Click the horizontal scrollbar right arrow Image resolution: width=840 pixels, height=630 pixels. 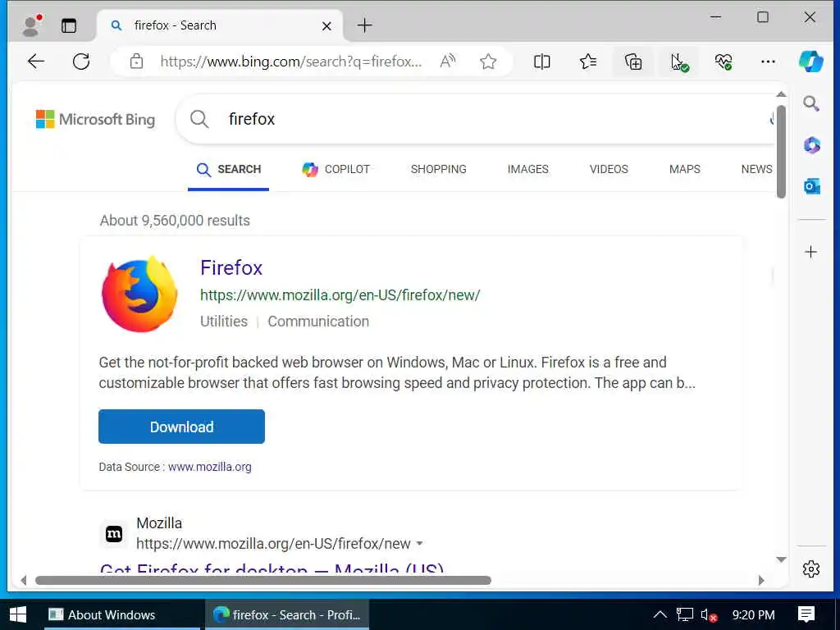click(x=761, y=580)
